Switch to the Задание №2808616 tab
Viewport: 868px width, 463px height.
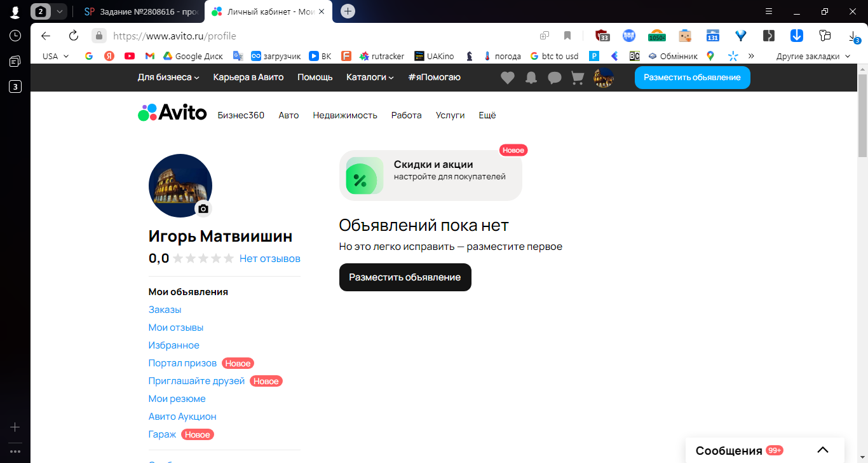[x=142, y=11]
